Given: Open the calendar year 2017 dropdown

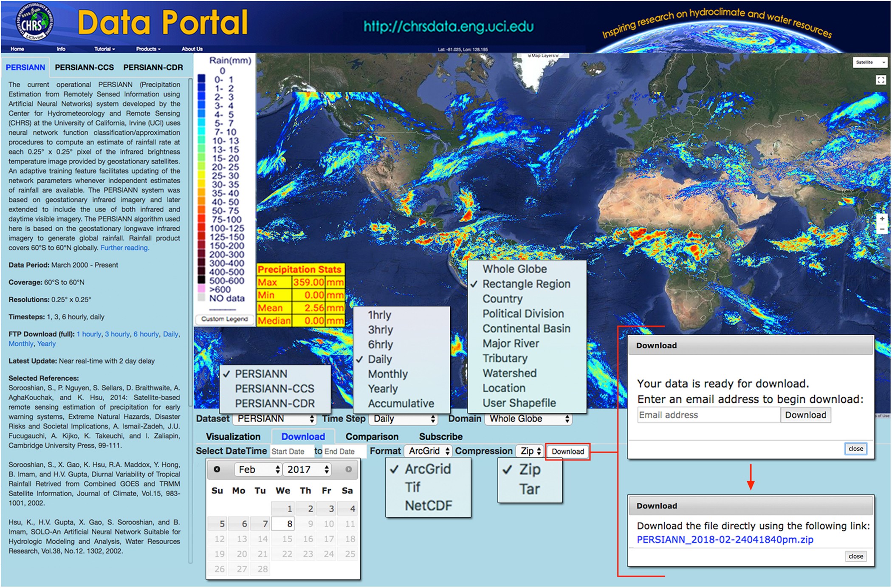Looking at the screenshot, I should 307,469.
